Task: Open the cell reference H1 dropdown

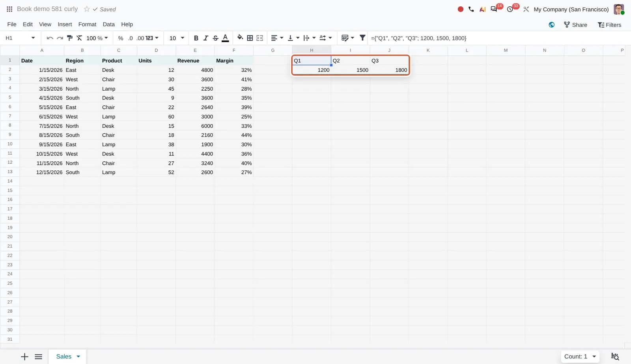Action: 33,38
